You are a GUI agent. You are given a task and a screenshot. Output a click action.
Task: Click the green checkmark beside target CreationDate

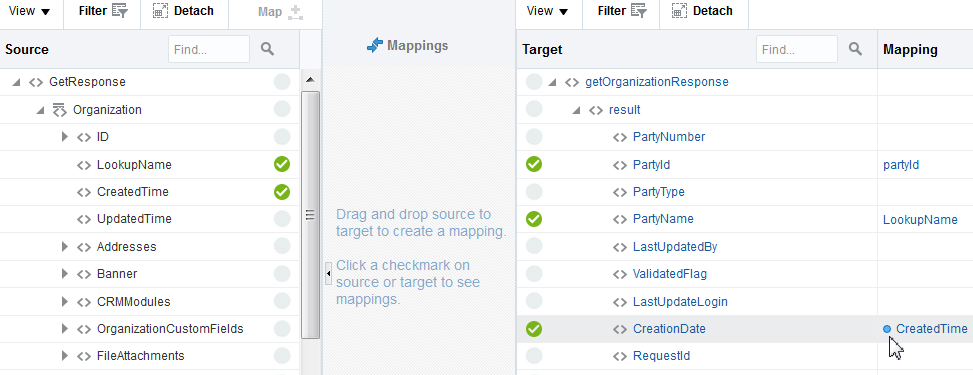coord(534,329)
